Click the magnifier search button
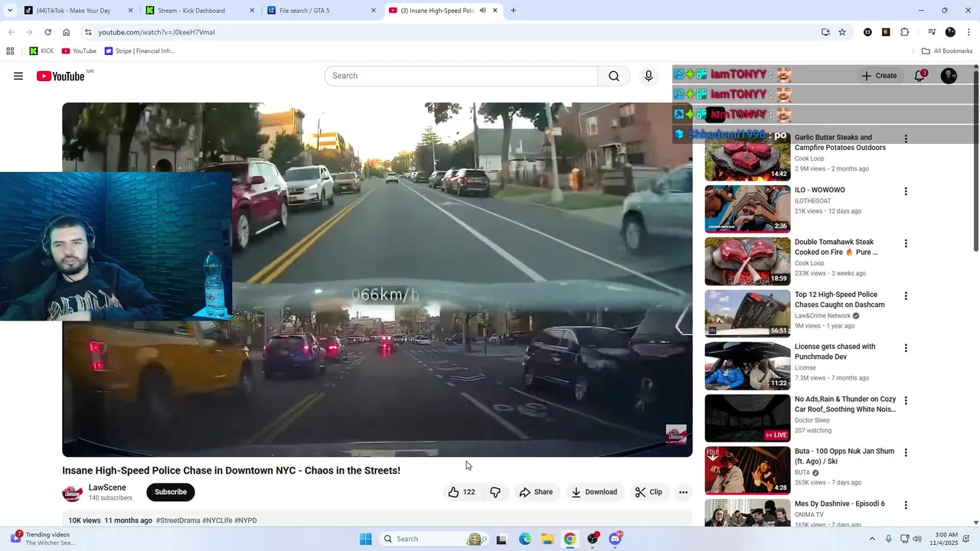This screenshot has height=551, width=980. click(614, 76)
